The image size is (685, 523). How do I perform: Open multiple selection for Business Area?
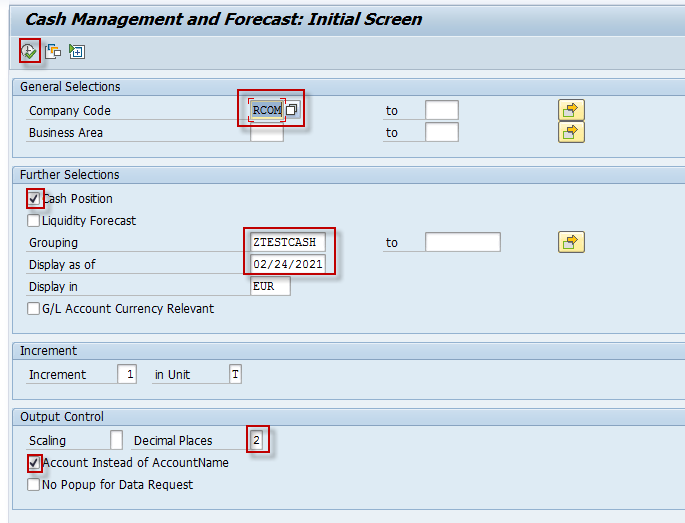click(571, 132)
